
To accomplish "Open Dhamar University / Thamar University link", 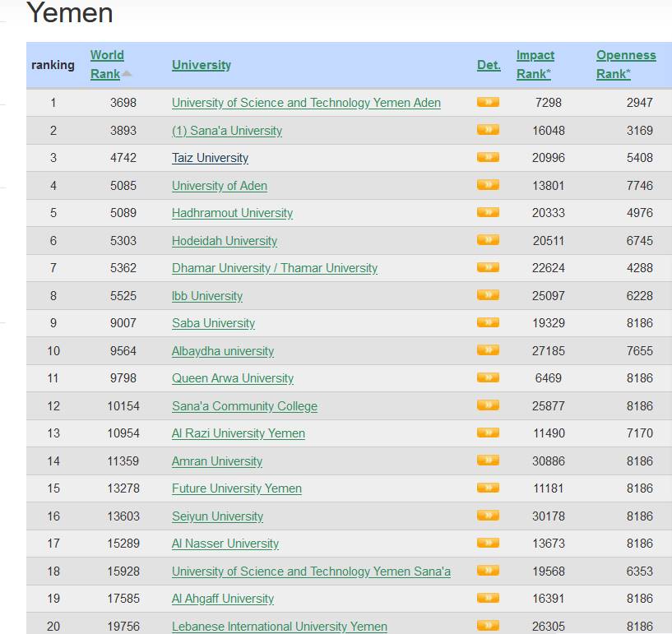I will point(275,268).
